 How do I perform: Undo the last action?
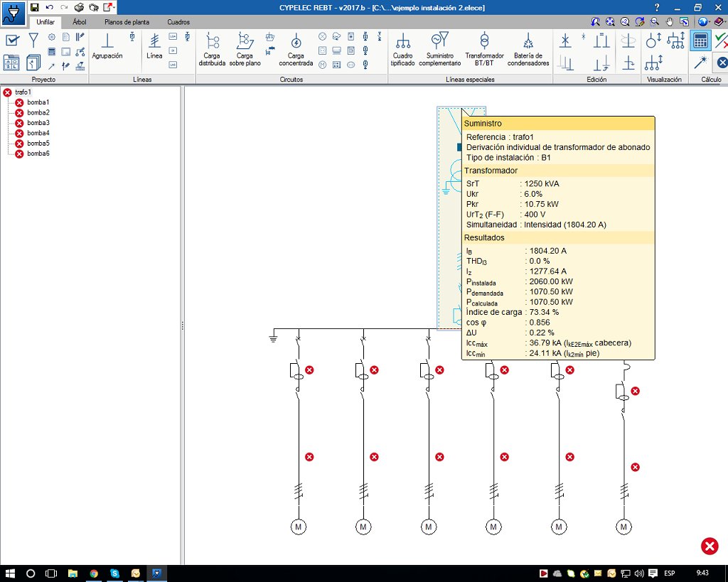click(x=49, y=7)
